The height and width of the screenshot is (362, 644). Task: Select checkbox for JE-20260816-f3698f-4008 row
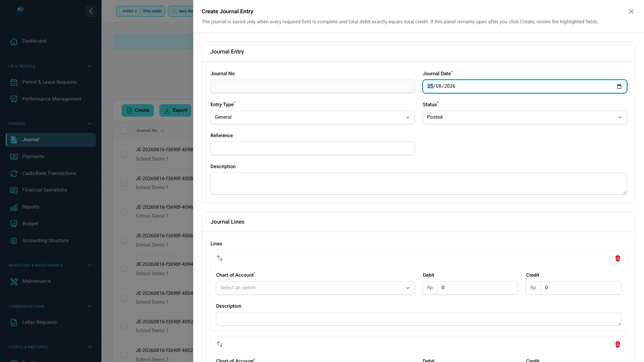click(x=124, y=183)
